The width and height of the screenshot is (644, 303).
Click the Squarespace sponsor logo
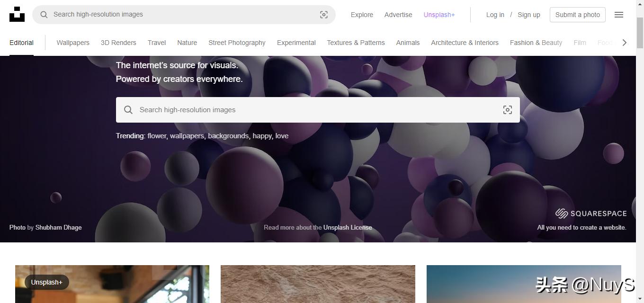tap(591, 214)
